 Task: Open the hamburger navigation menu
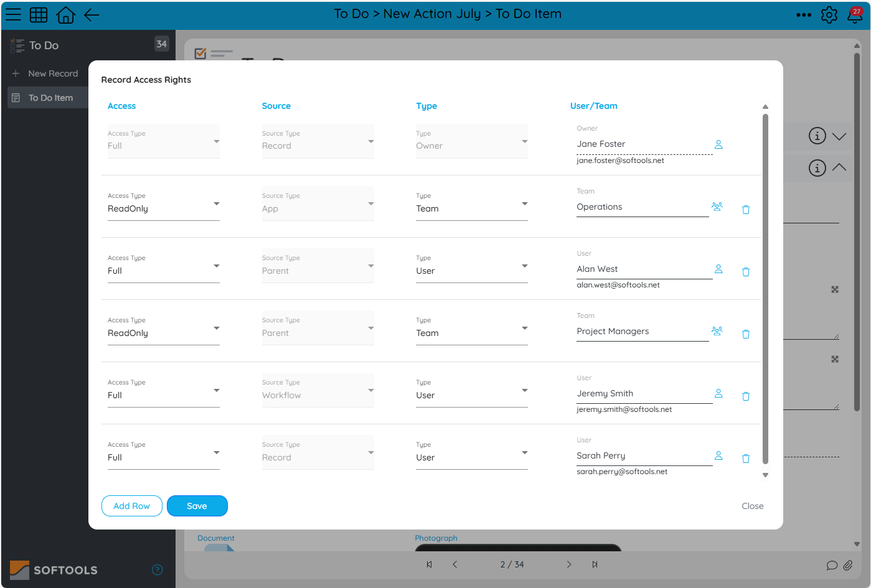[x=13, y=14]
